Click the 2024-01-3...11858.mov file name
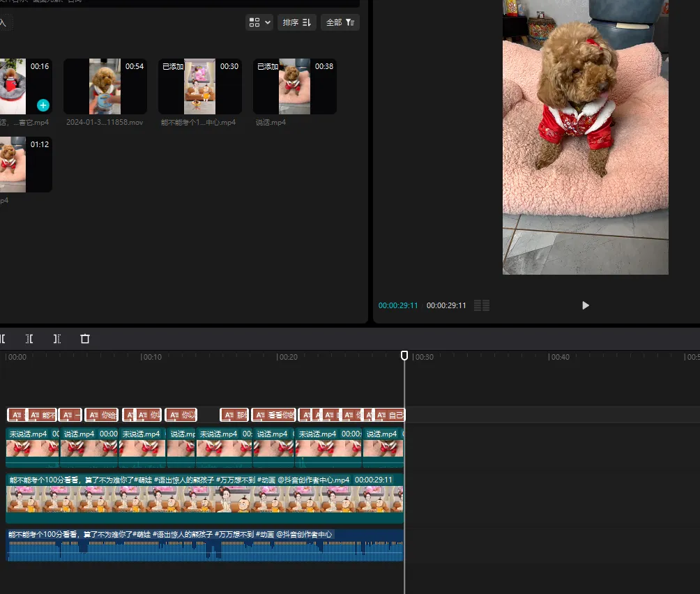Image resolution: width=700 pixels, height=594 pixels. pyautogui.click(x=105, y=122)
